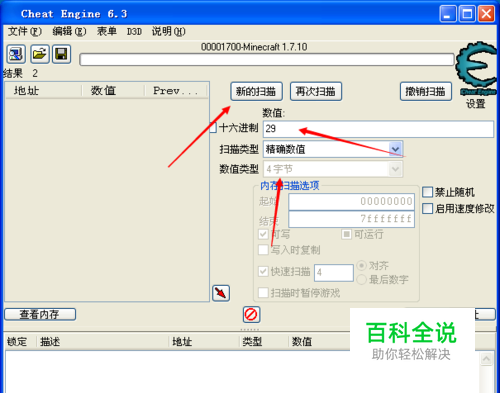Image resolution: width=500 pixels, height=393 pixels.
Task: Enable the 禁止随机 checkbox
Action: pos(427,192)
